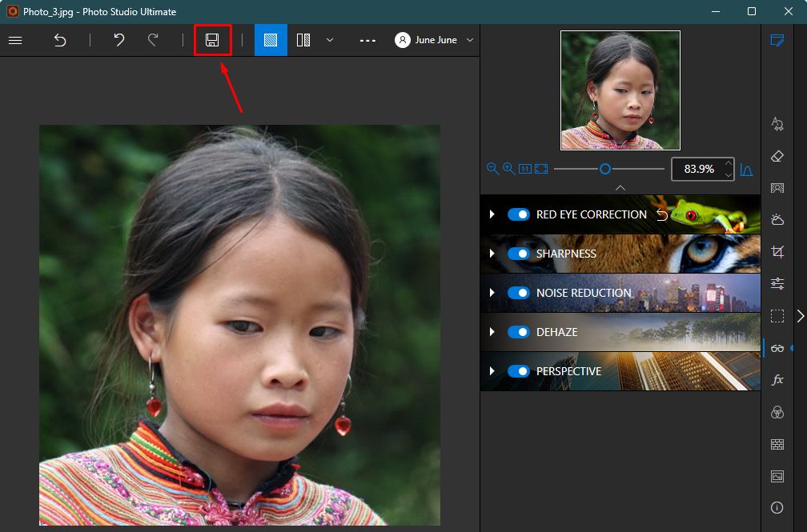The width and height of the screenshot is (807, 532).
Task: Open the image info icon
Action: [x=777, y=508]
